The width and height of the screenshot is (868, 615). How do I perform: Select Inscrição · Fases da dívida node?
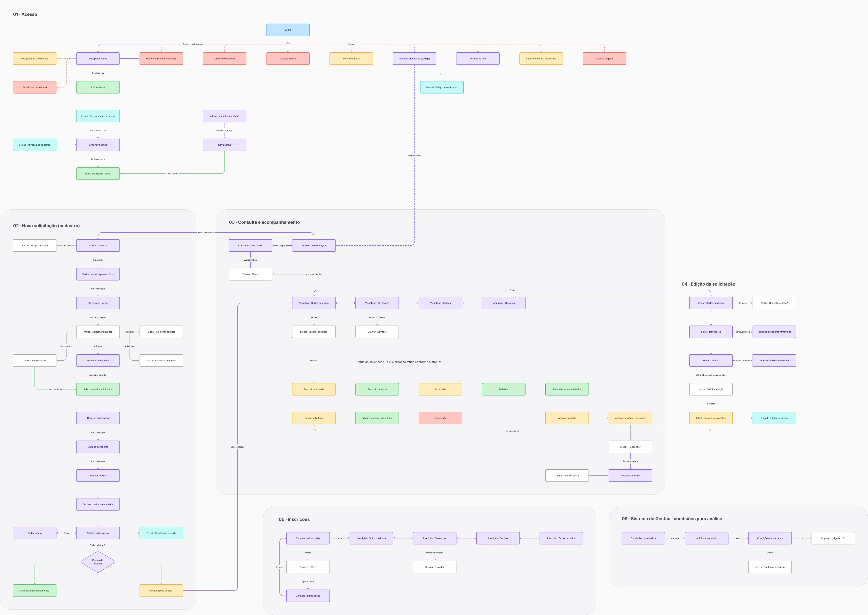(x=561, y=539)
